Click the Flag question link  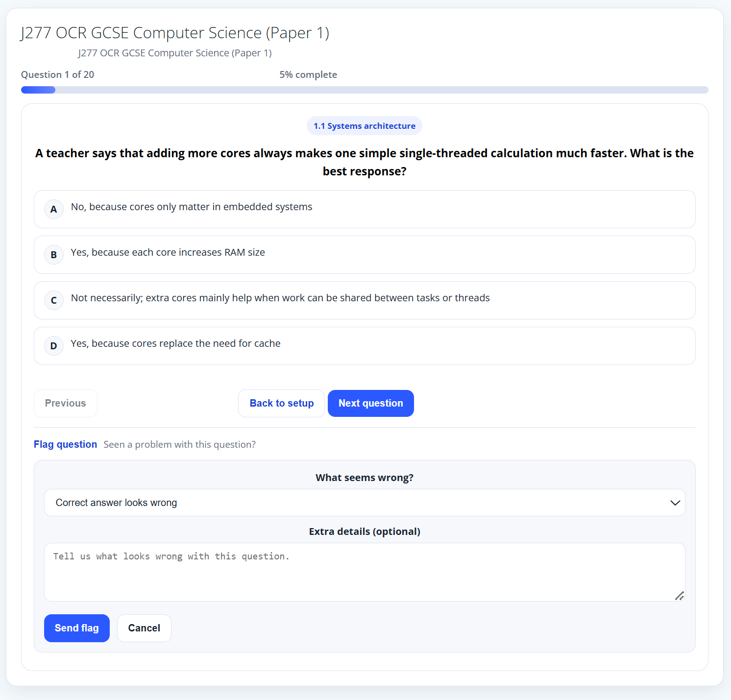coord(65,444)
